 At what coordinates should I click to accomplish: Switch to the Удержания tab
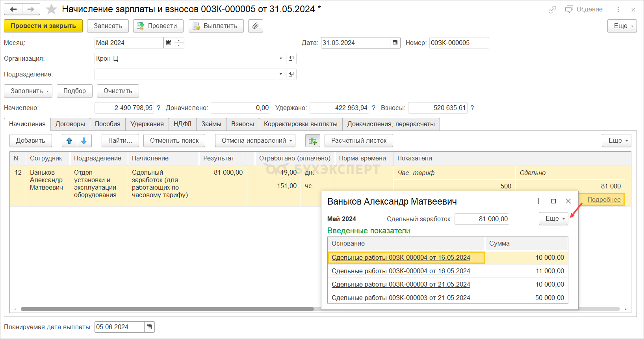tap(147, 124)
